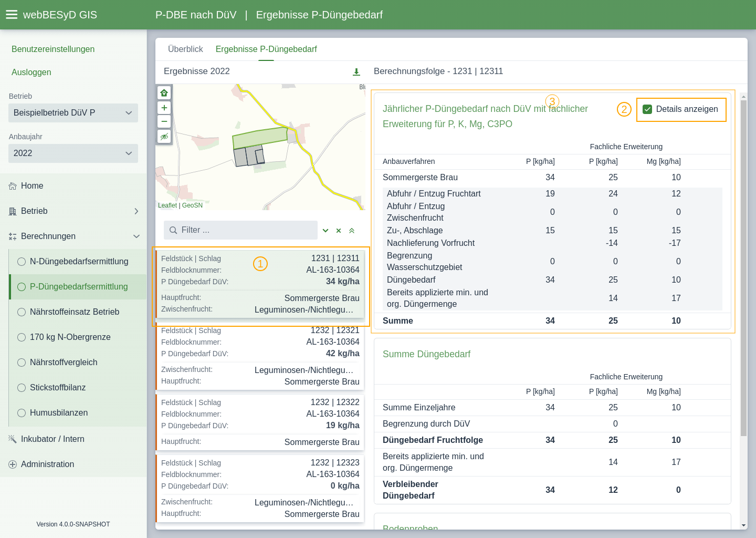The image size is (756, 538).
Task: Click the 'Nachlieferung Vorfrucht' row
Action: click(552, 243)
